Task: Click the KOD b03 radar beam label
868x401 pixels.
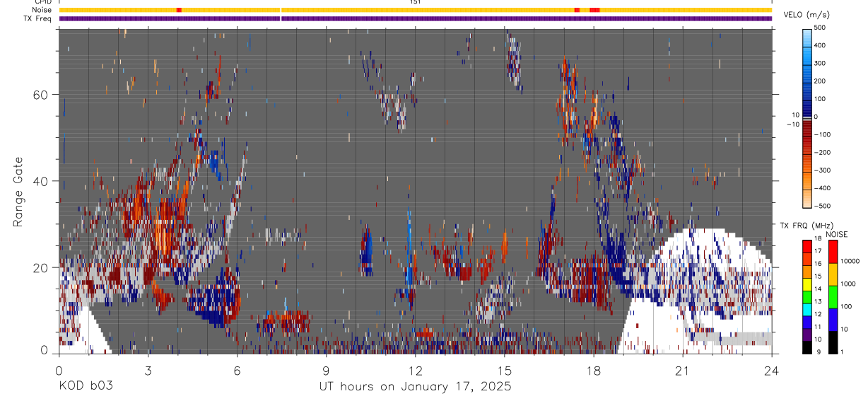Action: 86,387
